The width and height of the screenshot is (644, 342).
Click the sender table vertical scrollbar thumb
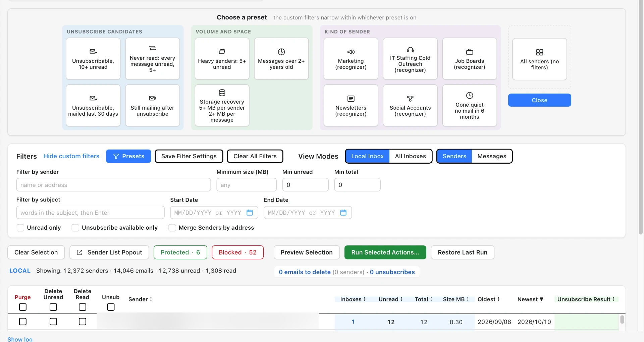point(622,319)
